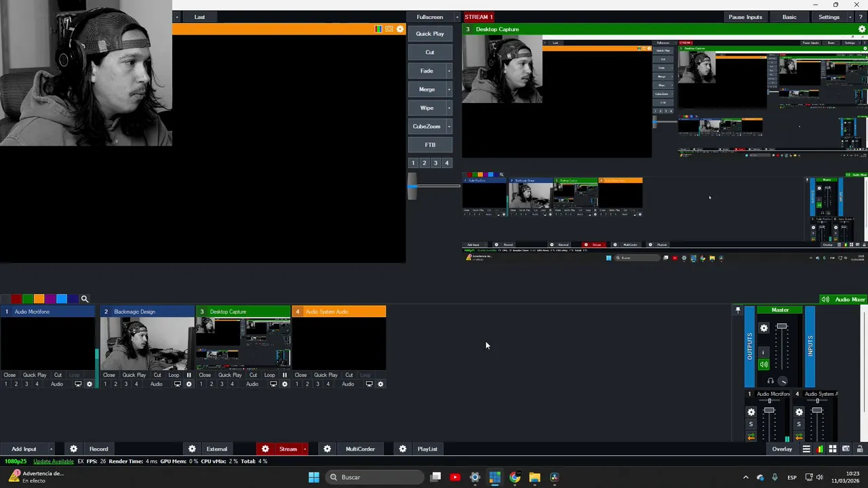This screenshot has height=488, width=868.
Task: Click the Blackmagic Design input thumbnail
Action: tap(147, 344)
